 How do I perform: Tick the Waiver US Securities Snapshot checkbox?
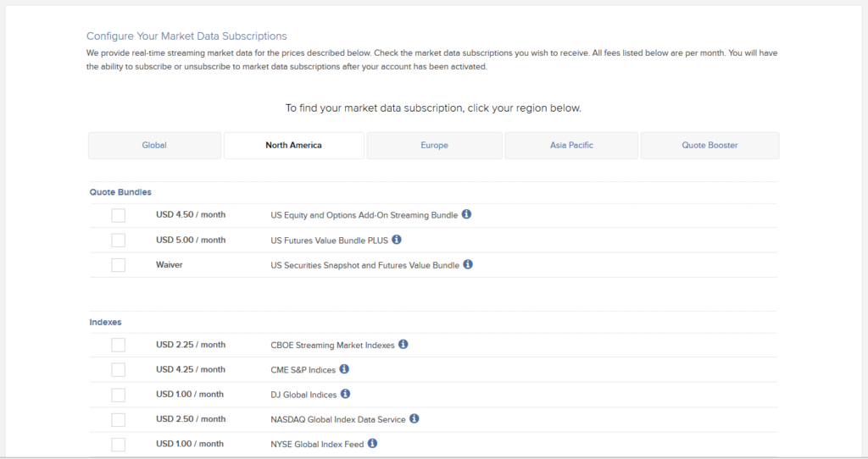point(118,265)
